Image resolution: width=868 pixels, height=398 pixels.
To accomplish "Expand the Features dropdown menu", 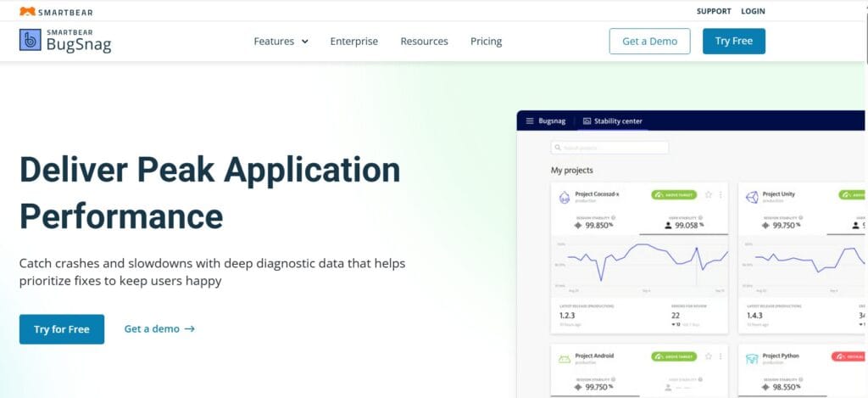I will (281, 41).
